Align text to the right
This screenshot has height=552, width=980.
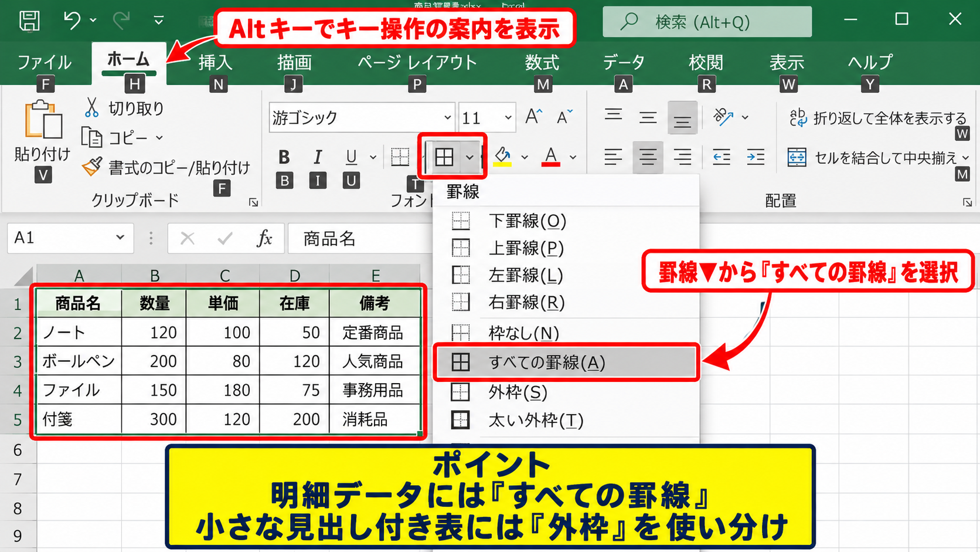[x=682, y=157]
